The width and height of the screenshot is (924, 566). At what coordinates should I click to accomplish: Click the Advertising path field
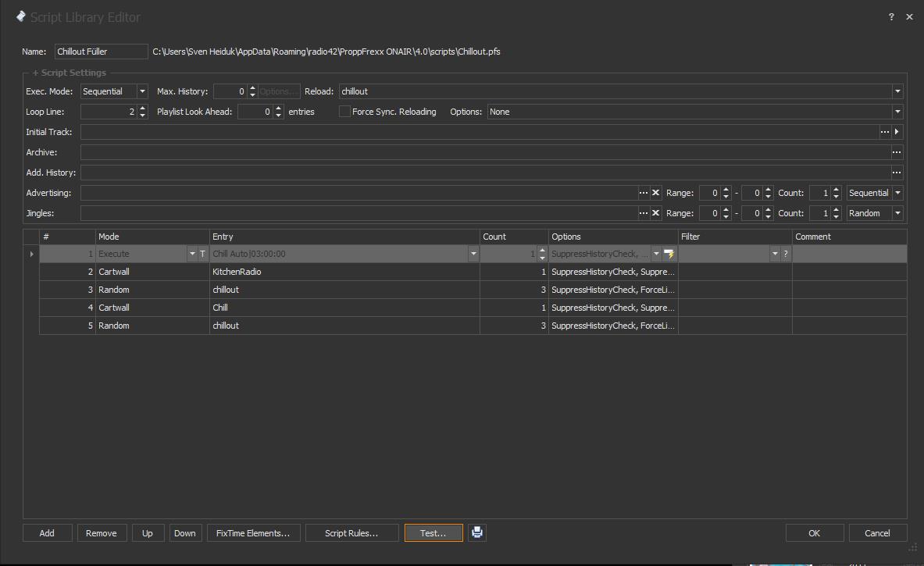click(x=359, y=193)
